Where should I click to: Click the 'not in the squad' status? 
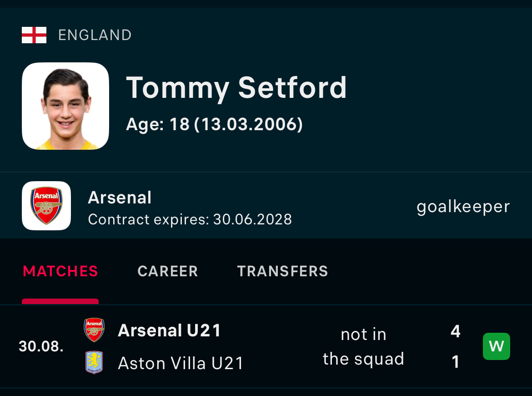[363, 346]
